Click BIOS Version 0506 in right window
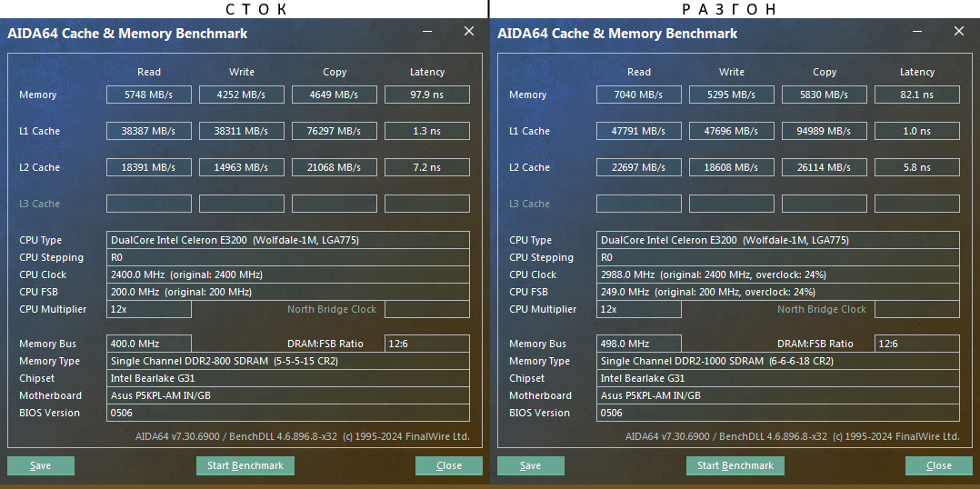Image resolution: width=980 pixels, height=489 pixels. click(x=778, y=413)
